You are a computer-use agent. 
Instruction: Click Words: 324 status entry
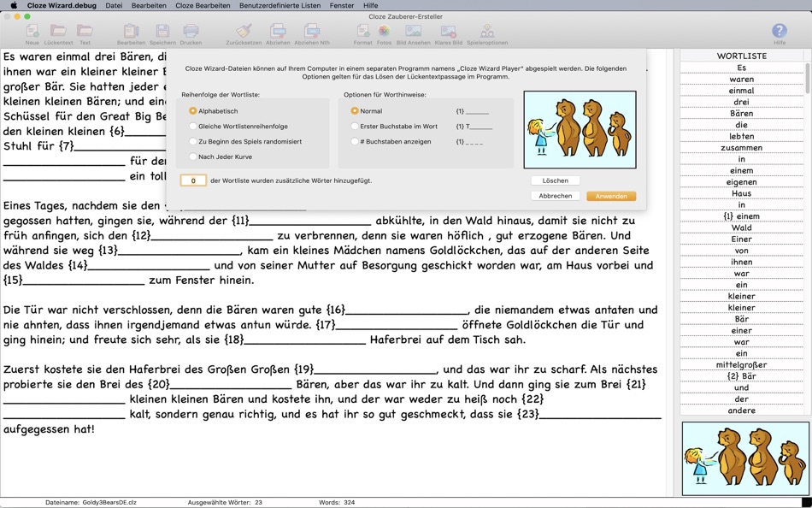coord(337,502)
